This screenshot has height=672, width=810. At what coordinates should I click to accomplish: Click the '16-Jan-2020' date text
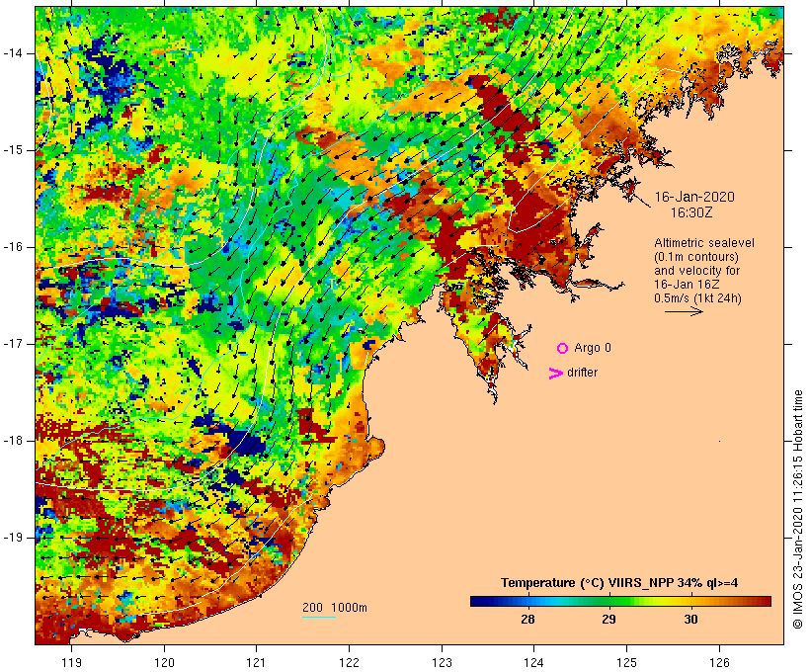tap(694, 197)
